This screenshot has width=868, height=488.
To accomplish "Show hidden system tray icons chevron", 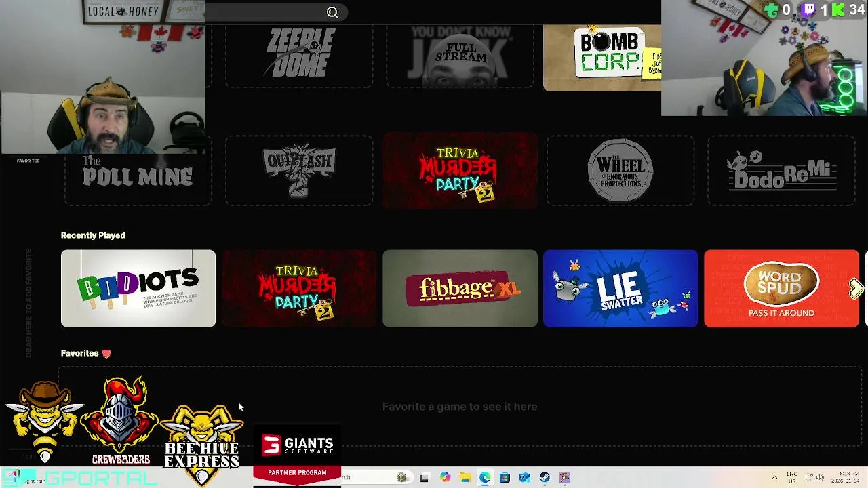I will (x=774, y=478).
